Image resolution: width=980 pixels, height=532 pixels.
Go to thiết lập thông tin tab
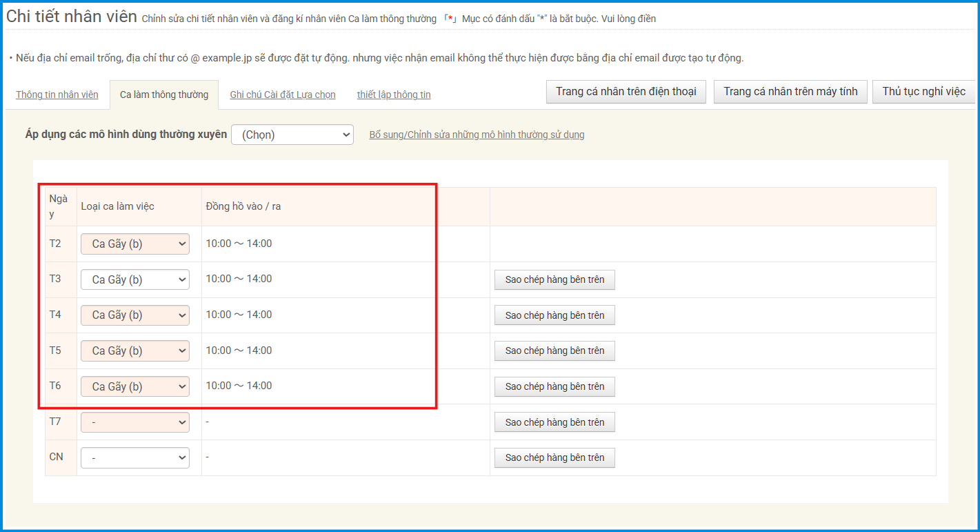tap(394, 95)
